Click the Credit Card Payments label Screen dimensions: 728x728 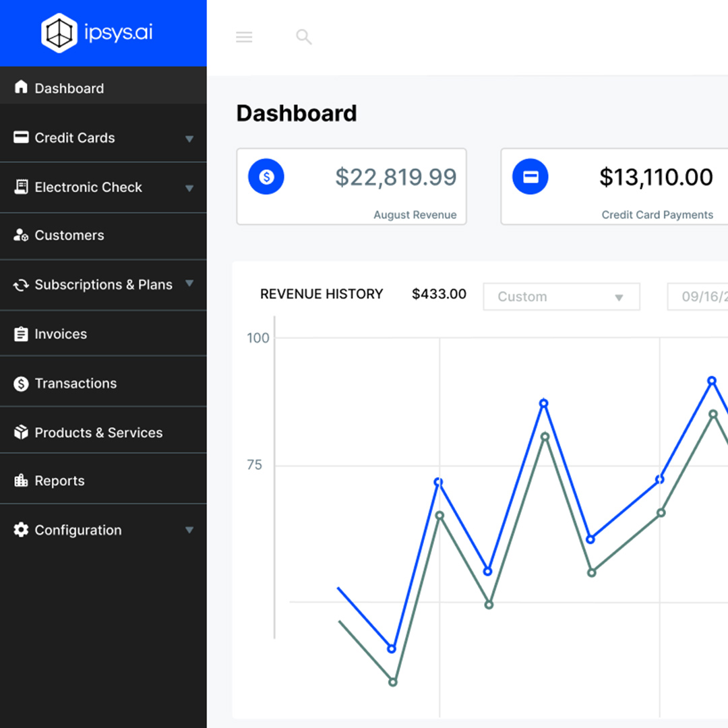[x=657, y=214]
